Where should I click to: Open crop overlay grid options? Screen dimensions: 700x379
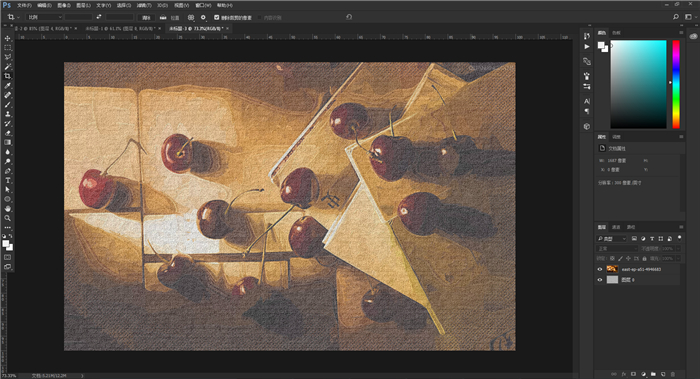[191, 17]
